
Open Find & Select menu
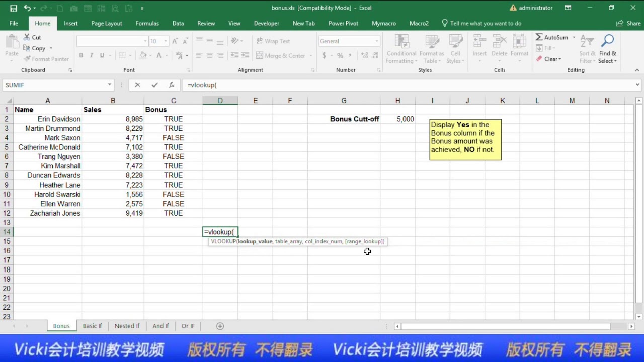608,49
